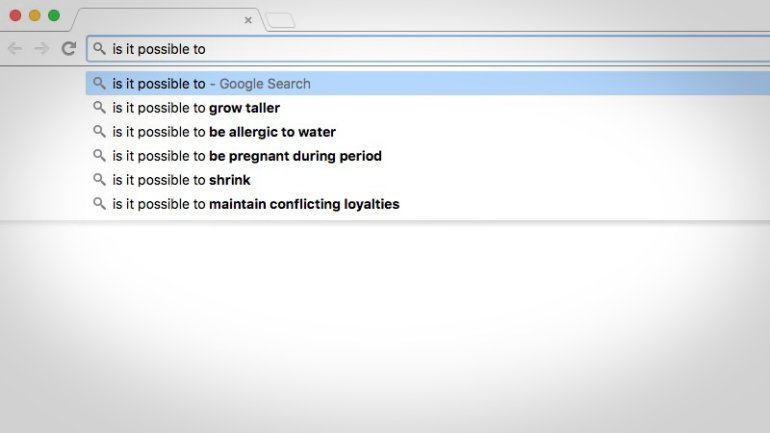
Task: Select the active browser tab
Action: point(160,19)
